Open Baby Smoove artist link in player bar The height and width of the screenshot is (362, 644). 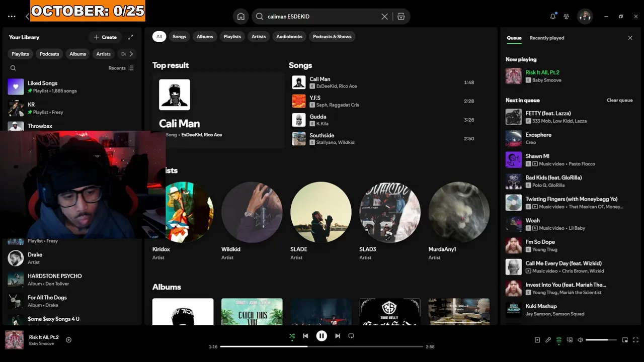(41, 344)
